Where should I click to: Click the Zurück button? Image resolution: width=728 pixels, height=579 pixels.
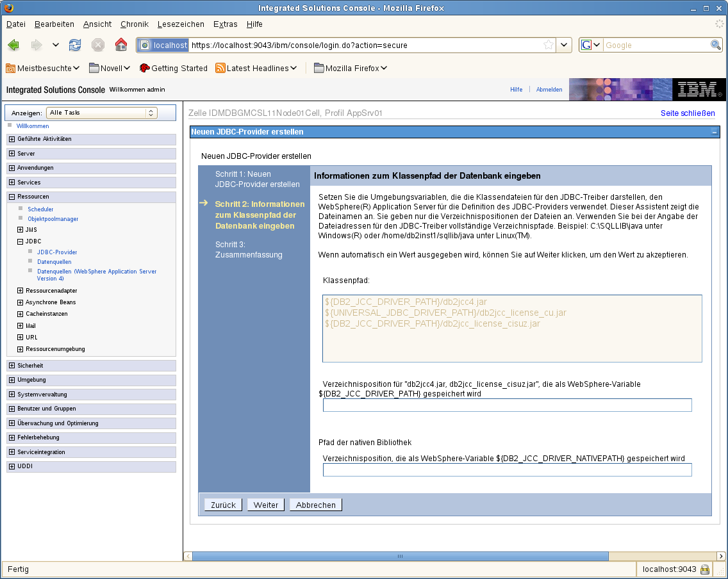click(x=223, y=505)
